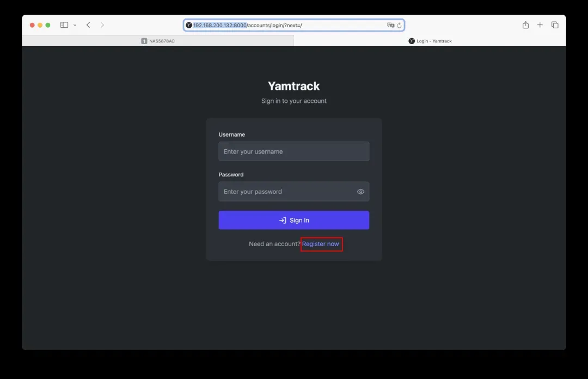Reload the page using the refresh icon
The width and height of the screenshot is (588, 379).
(x=399, y=25)
